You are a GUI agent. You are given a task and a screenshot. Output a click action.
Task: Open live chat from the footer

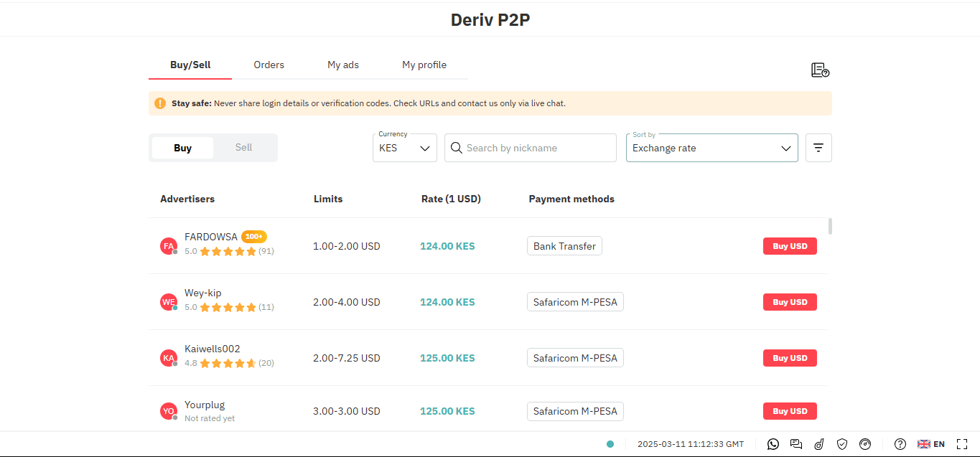(x=796, y=444)
